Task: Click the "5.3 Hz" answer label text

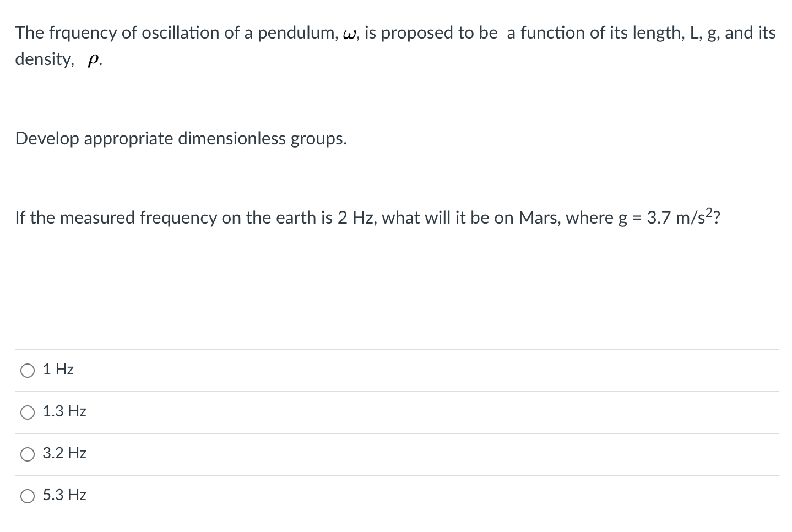Action: point(64,495)
